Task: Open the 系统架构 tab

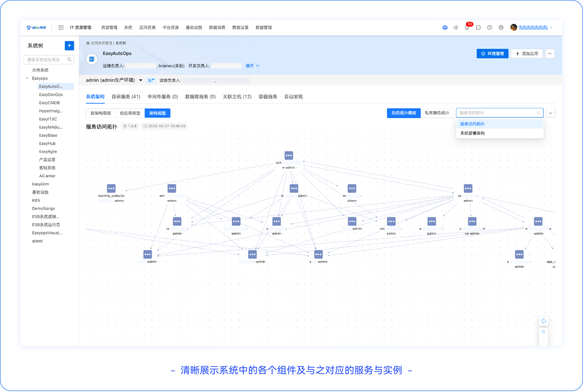Action: (95, 97)
